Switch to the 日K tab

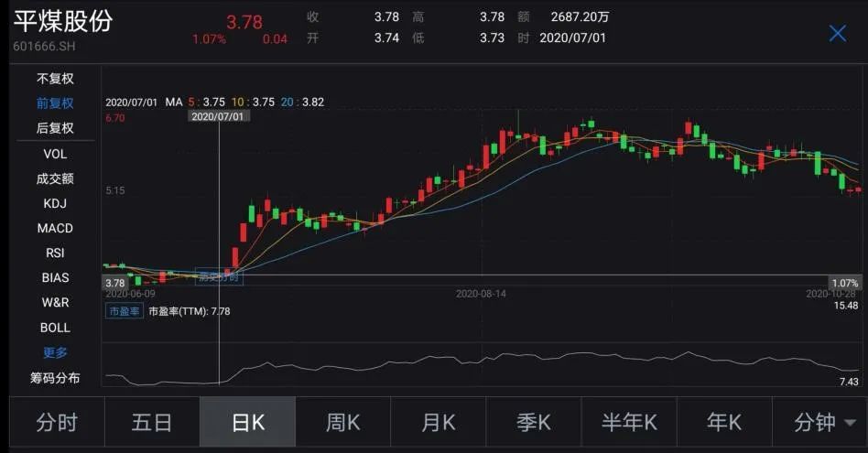coord(247,422)
